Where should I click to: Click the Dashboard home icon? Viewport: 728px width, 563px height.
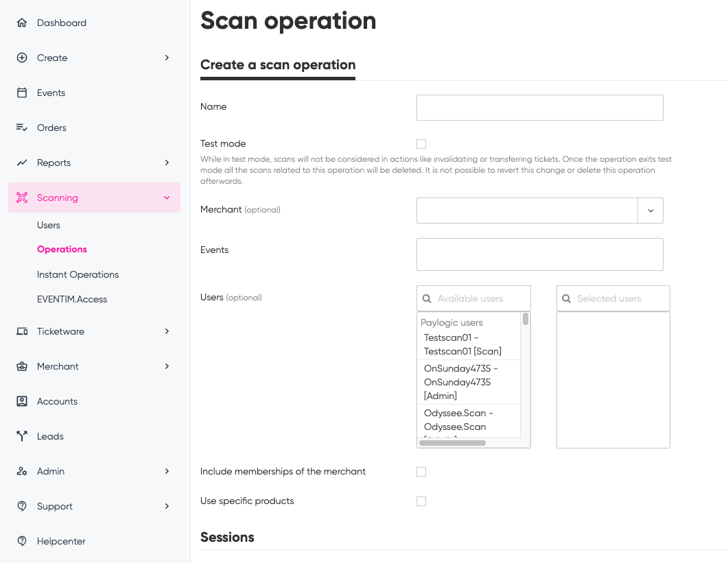click(x=22, y=23)
